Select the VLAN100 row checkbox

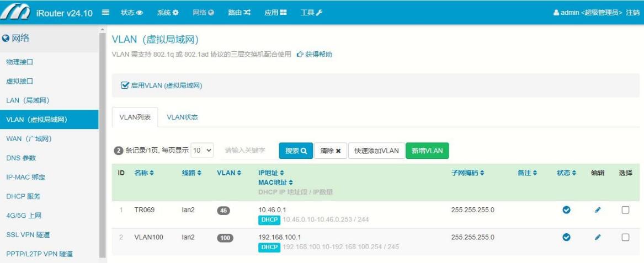(625, 237)
